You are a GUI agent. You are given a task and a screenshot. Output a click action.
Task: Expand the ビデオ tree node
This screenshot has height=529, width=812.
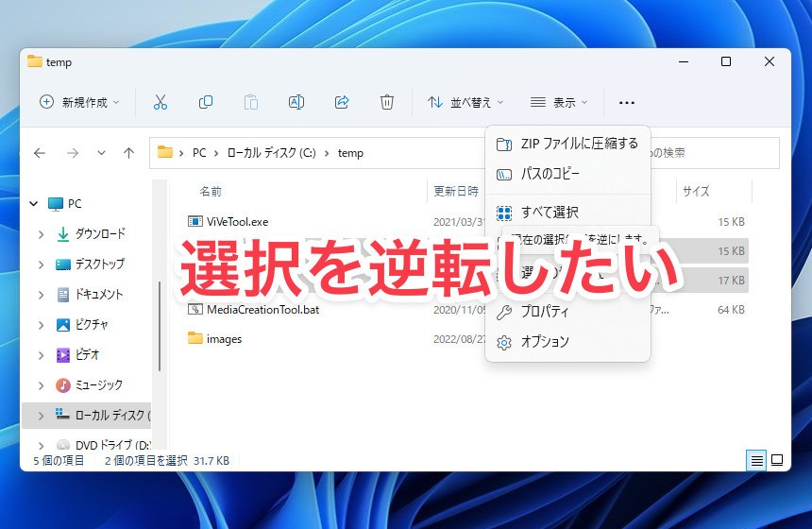[41, 355]
